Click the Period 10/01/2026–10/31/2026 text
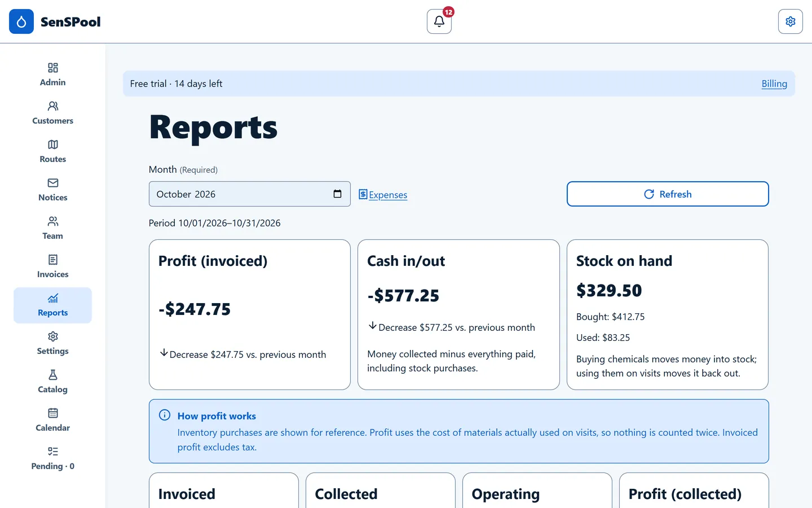The height and width of the screenshot is (508, 812). (215, 223)
